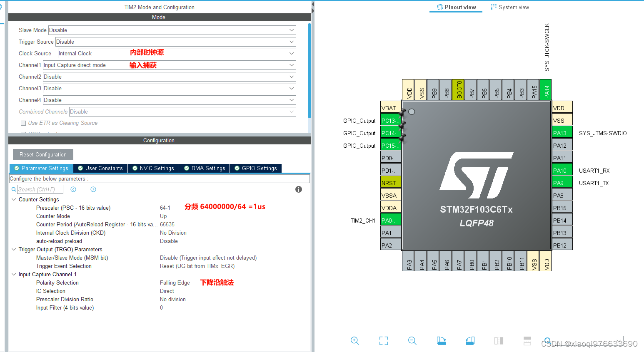Go to previous search result arrow

pyautogui.click(x=73, y=189)
